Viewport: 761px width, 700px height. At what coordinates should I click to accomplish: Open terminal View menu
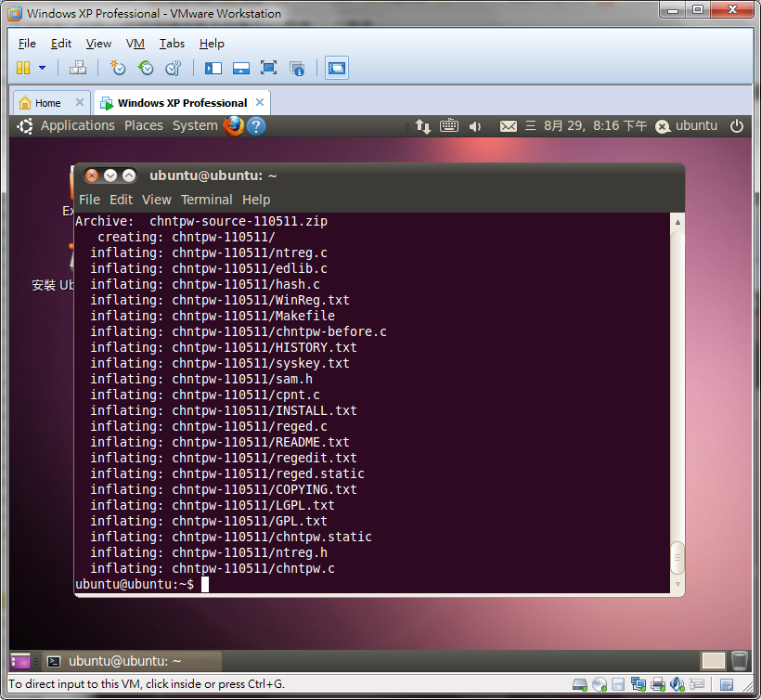pos(156,200)
